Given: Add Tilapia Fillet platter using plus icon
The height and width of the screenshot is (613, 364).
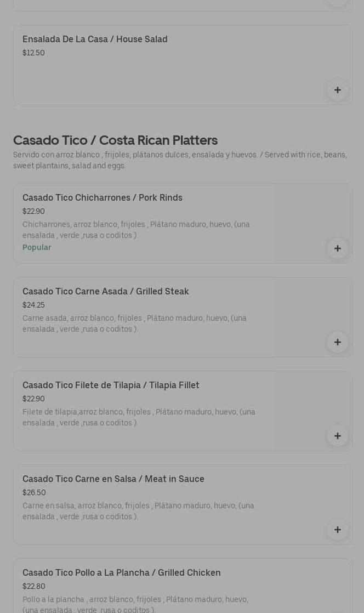Looking at the screenshot, I should [337, 436].
